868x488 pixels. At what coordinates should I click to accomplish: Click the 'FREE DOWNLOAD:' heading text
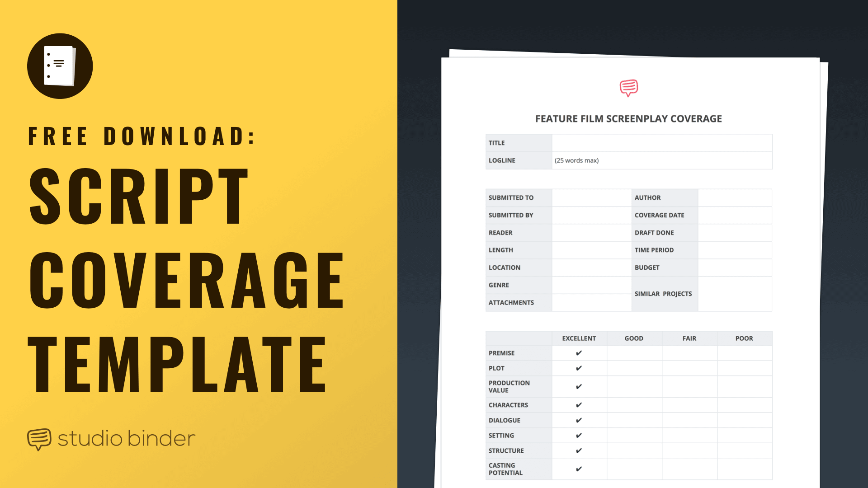[x=142, y=136]
